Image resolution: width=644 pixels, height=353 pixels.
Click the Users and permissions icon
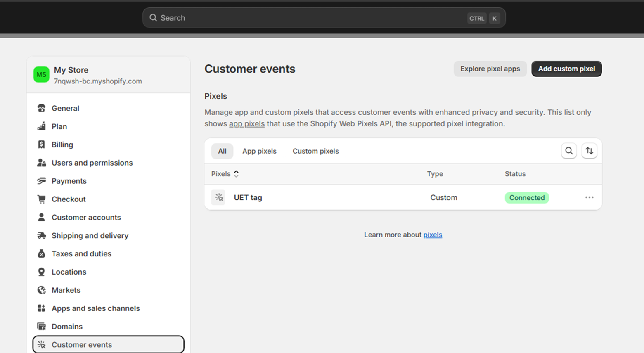click(41, 163)
